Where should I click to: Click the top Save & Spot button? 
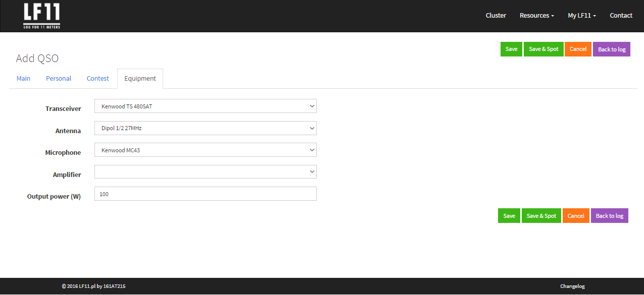point(543,49)
